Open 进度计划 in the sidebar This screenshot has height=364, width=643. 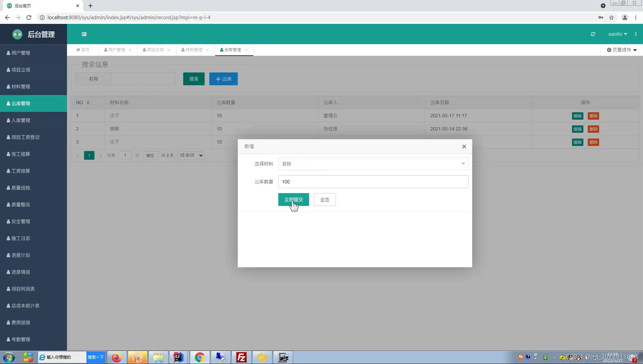click(33, 255)
